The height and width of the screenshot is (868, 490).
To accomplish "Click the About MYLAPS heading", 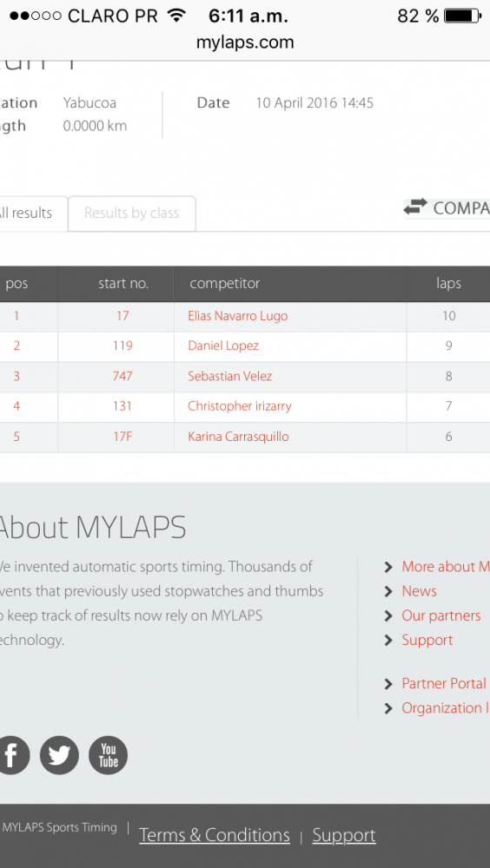I will [92, 528].
